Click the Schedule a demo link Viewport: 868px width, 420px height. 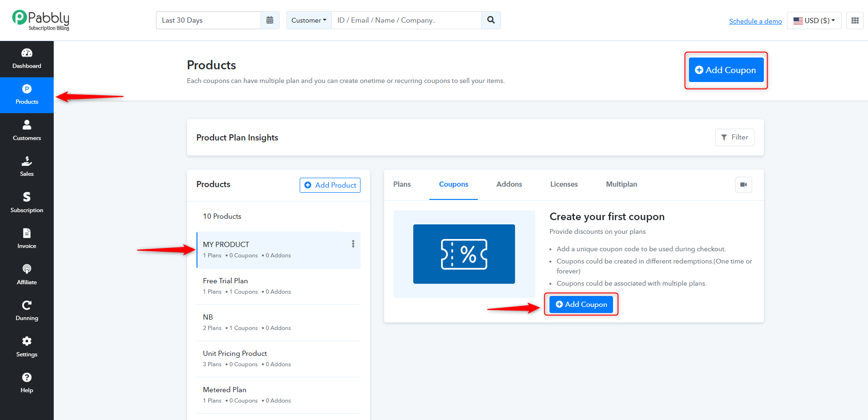tap(755, 21)
